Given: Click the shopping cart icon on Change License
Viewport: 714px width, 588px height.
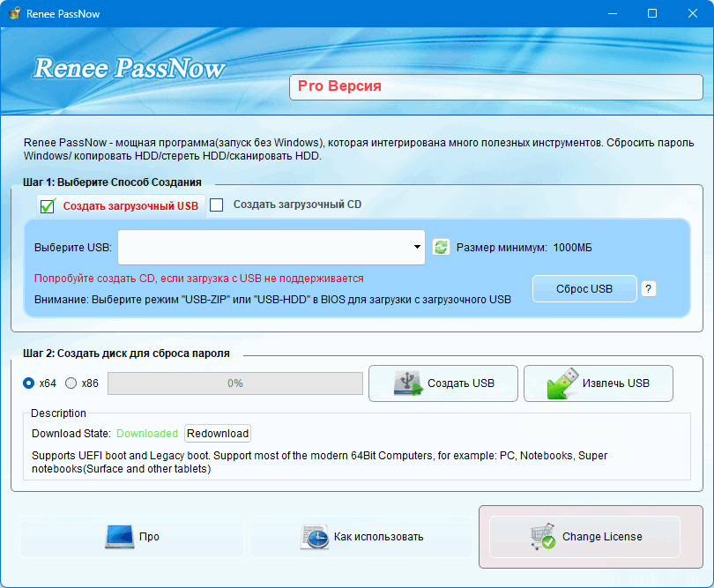Looking at the screenshot, I should pos(542,536).
